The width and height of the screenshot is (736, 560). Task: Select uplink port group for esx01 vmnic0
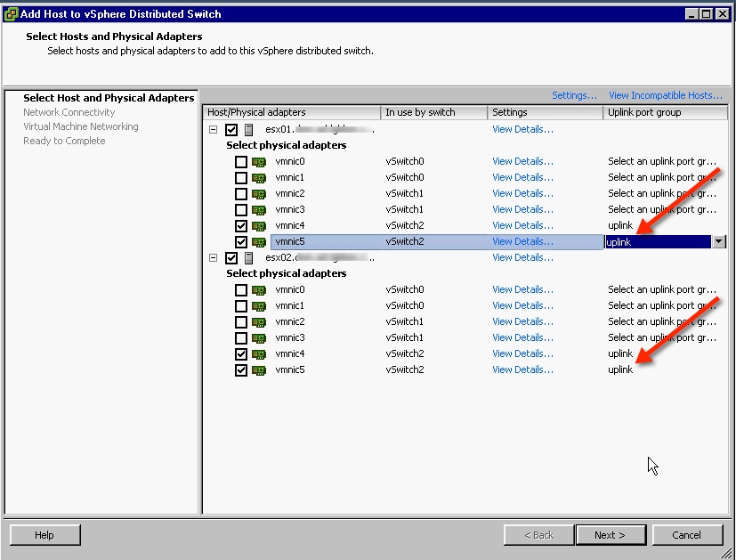662,161
